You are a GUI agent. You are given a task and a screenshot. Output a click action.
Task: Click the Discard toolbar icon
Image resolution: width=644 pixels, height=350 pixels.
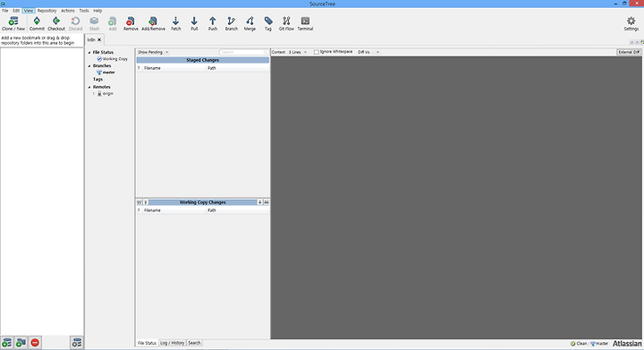pyautogui.click(x=75, y=23)
